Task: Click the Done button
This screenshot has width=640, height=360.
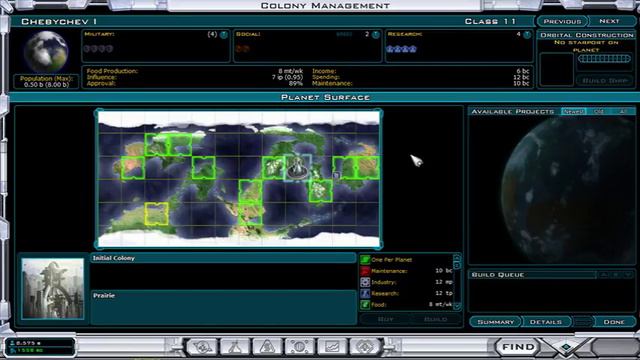Action: click(613, 322)
